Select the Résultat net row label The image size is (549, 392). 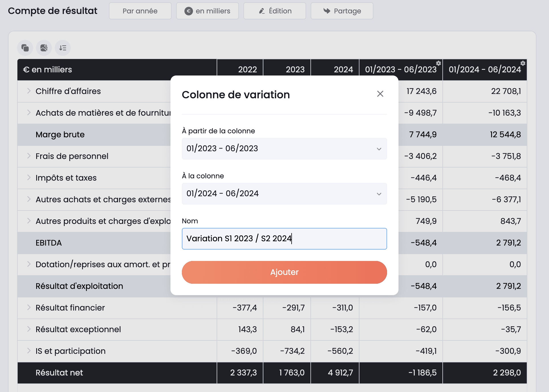59,373
